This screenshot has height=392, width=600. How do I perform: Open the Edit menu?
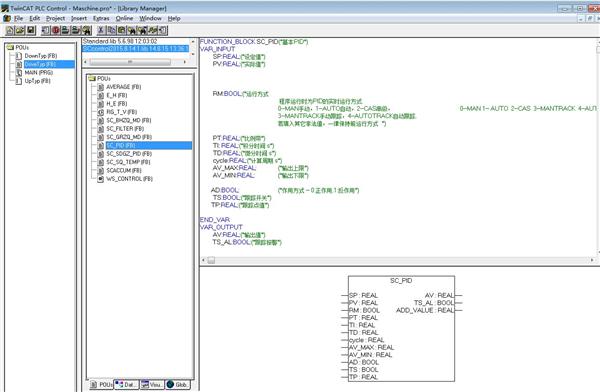[34, 18]
